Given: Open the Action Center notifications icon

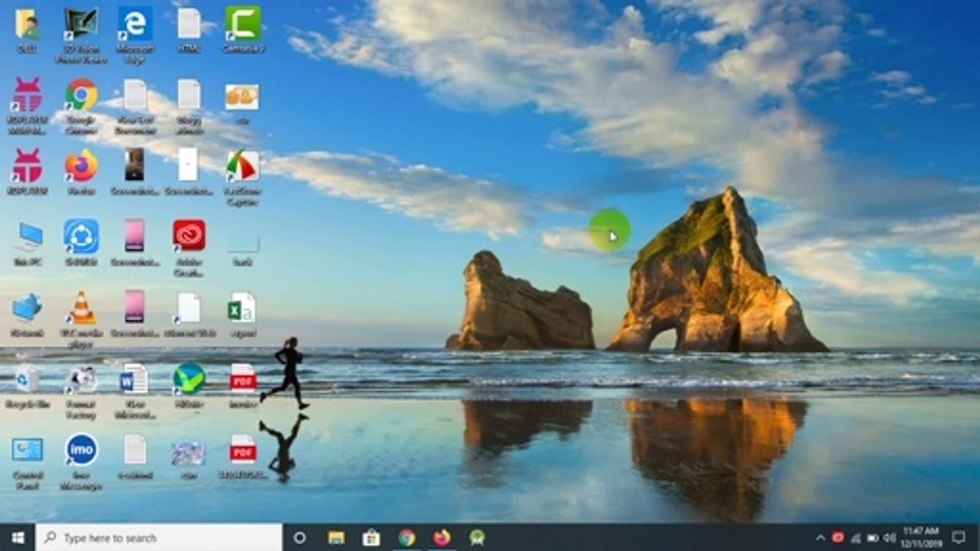Looking at the screenshot, I should coord(959,538).
